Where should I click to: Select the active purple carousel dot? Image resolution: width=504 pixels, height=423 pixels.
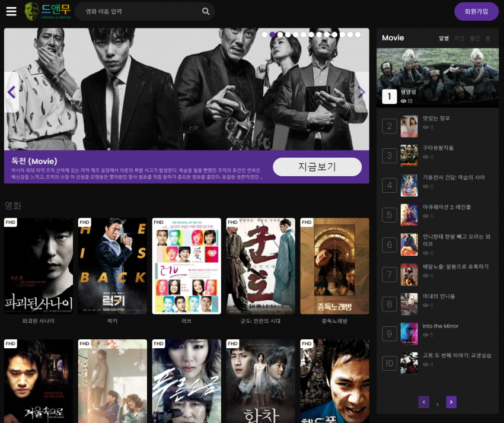click(x=272, y=34)
